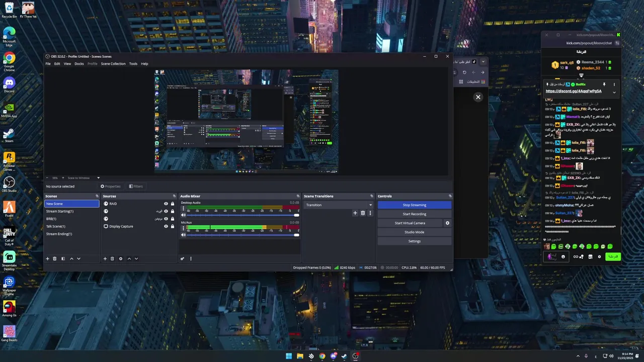
Task: Click the OBS preview canvas thumbnail
Action: 246,122
